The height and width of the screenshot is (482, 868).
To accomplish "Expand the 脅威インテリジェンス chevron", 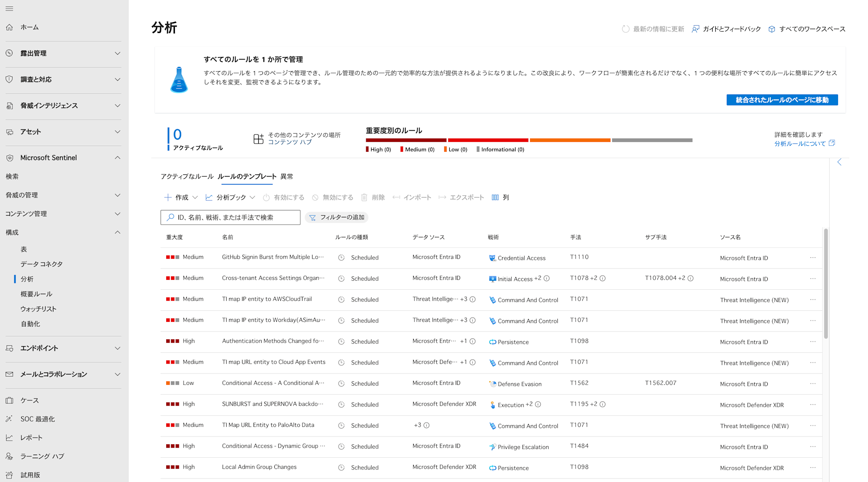I will point(118,105).
